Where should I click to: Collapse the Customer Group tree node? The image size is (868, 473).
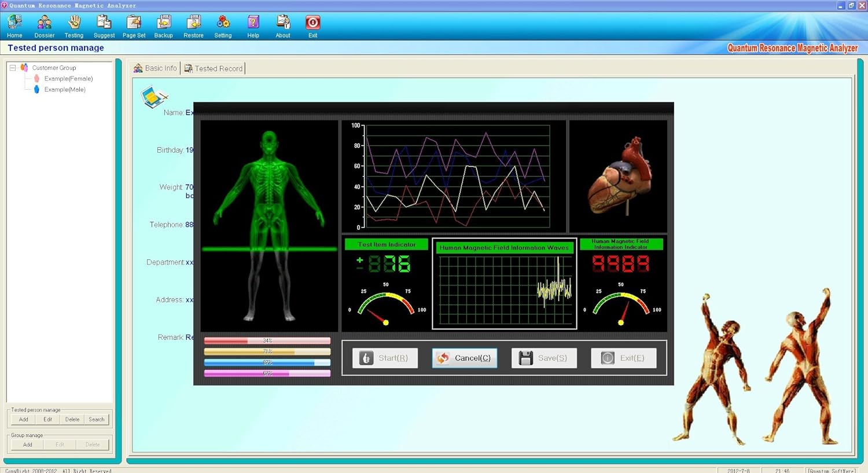[12, 68]
